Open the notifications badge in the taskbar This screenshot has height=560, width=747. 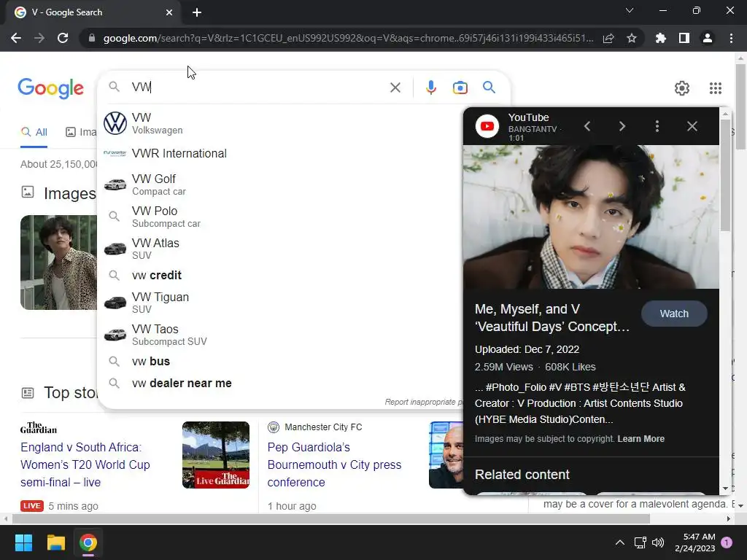pyautogui.click(x=727, y=542)
